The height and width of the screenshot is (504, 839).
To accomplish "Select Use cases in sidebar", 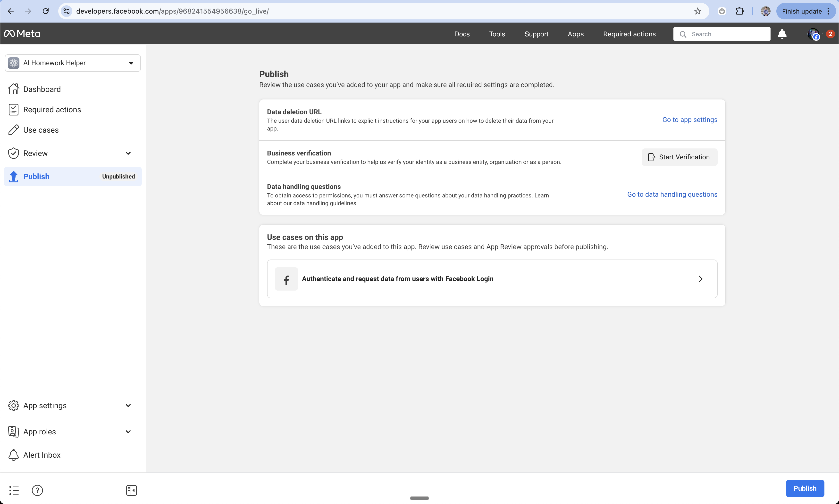I will (73, 130).
